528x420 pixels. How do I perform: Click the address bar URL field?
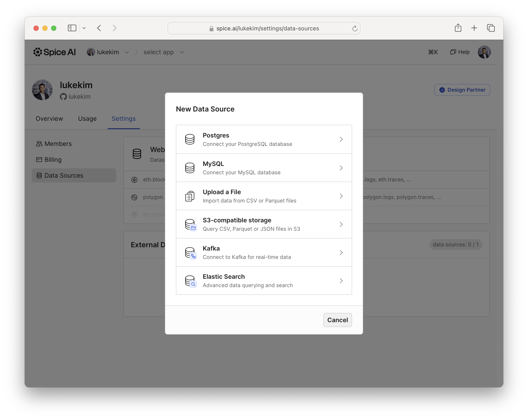coord(267,28)
